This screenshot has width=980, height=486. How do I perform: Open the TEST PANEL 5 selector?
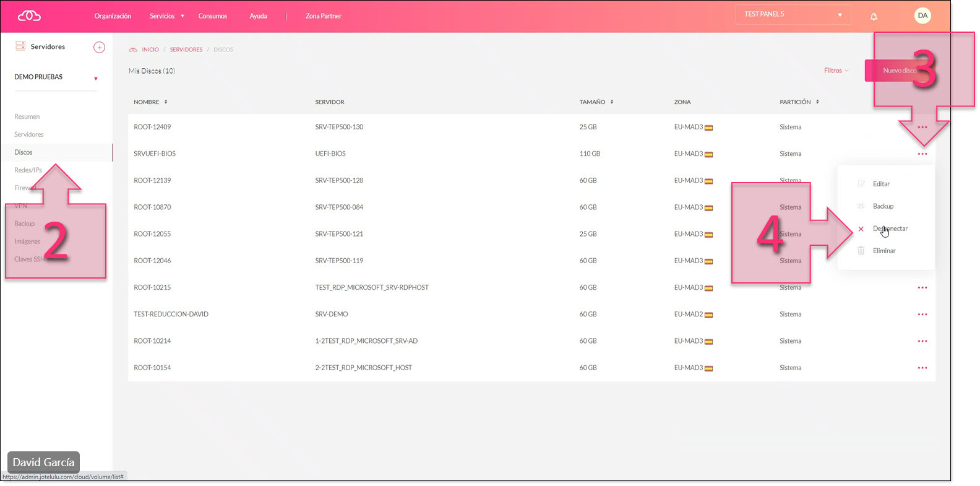(x=793, y=15)
